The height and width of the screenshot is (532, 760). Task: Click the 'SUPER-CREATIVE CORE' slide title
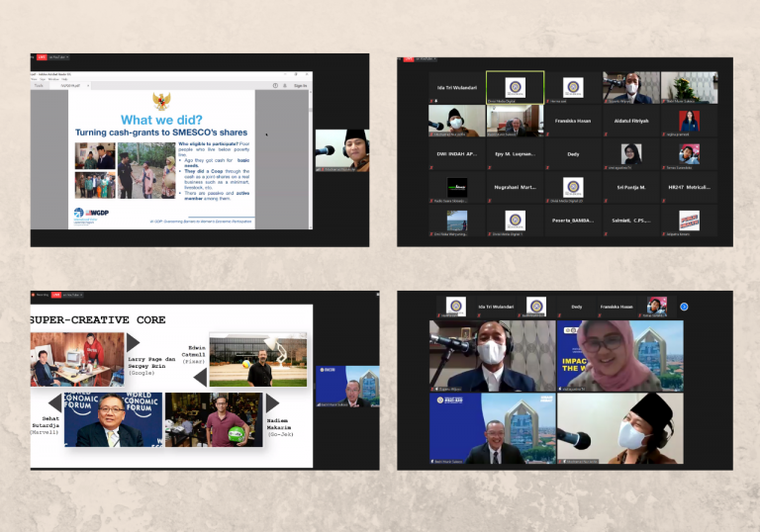(x=98, y=319)
